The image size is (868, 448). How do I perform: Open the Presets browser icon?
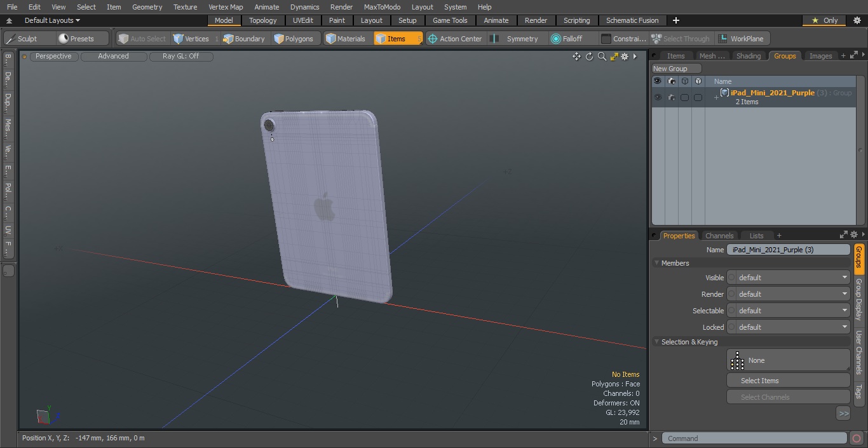[63, 39]
